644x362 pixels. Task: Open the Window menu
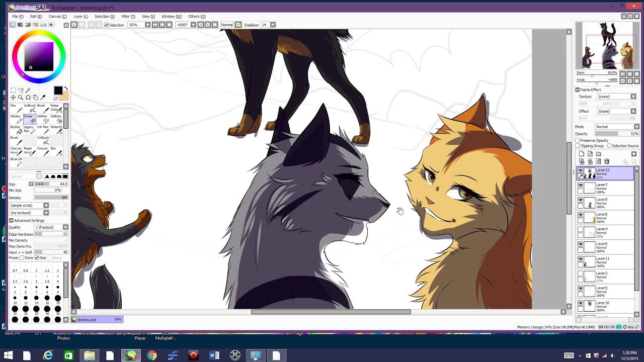point(171,17)
